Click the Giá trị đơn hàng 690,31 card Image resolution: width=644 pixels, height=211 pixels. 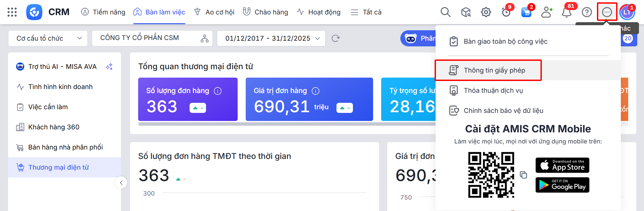click(x=309, y=99)
